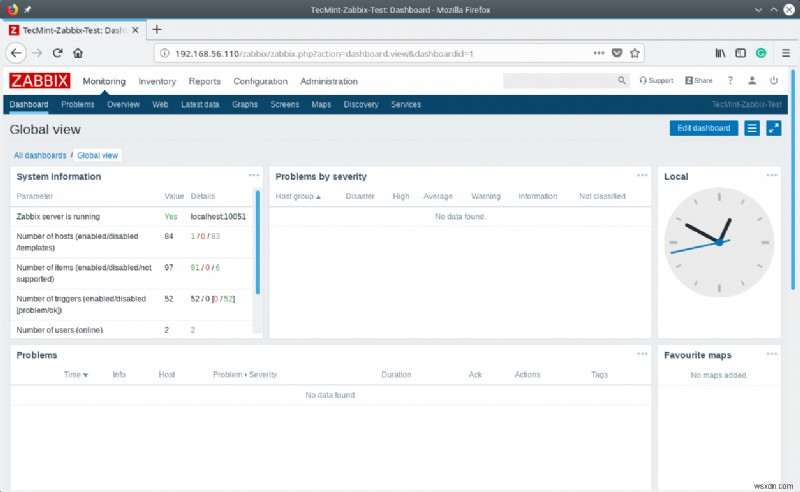Reload the page
The image size is (800, 492).
pyautogui.click(x=58, y=53)
